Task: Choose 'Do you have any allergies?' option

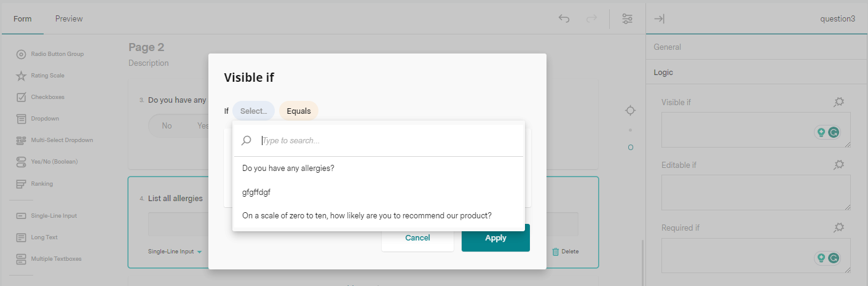Action: coord(288,168)
